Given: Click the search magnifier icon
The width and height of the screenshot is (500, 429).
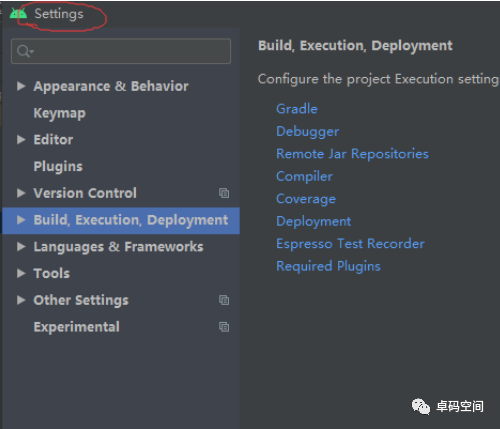Looking at the screenshot, I should [25, 51].
